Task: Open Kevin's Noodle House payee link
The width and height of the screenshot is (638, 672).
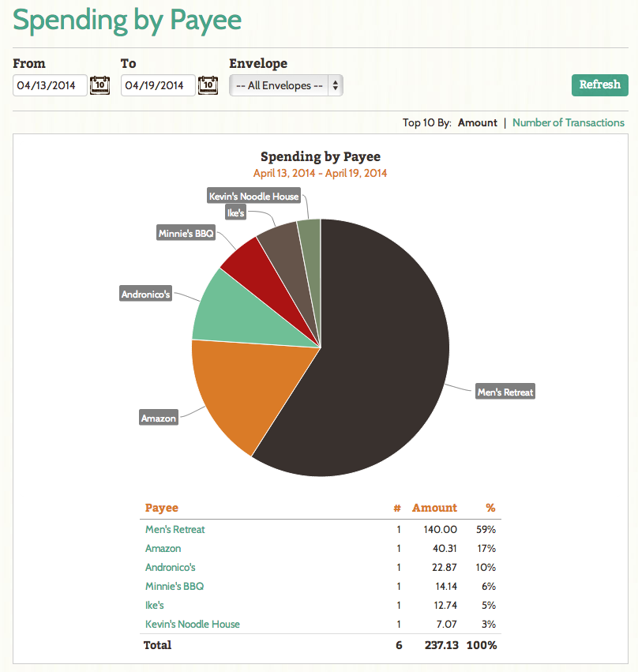Action: [193, 624]
